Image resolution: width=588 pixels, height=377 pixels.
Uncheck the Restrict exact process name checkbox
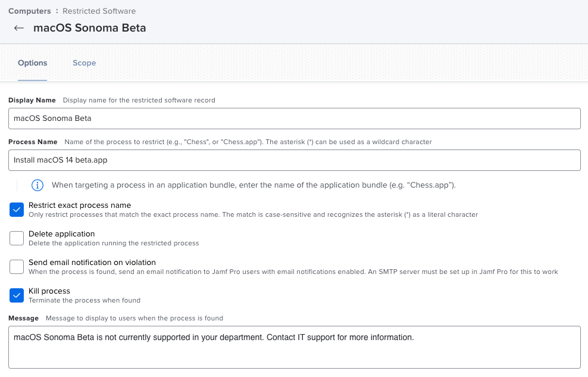click(17, 210)
